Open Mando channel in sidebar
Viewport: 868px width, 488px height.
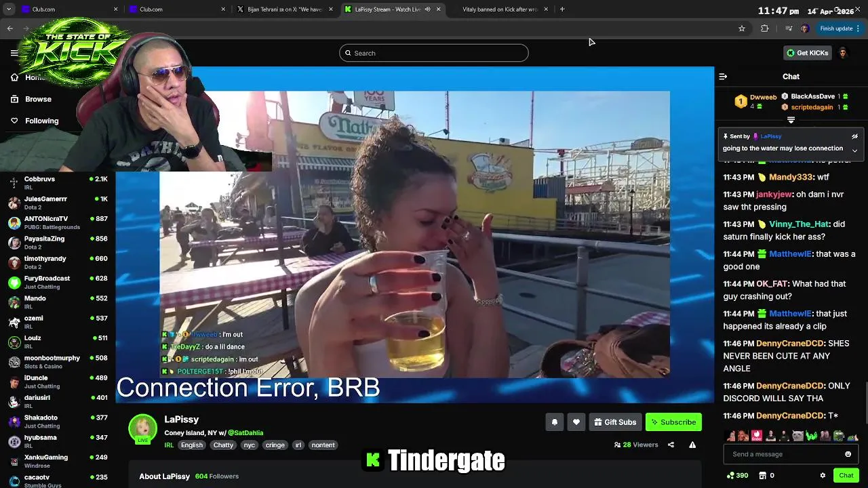(58, 302)
